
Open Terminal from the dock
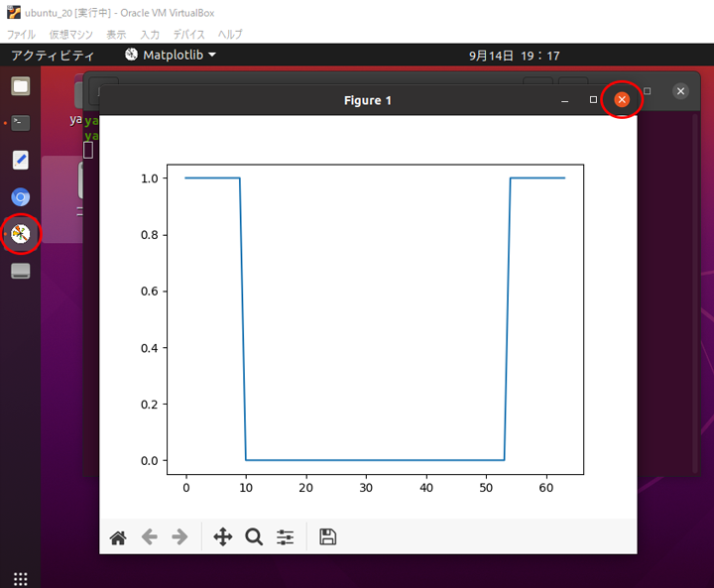21,123
